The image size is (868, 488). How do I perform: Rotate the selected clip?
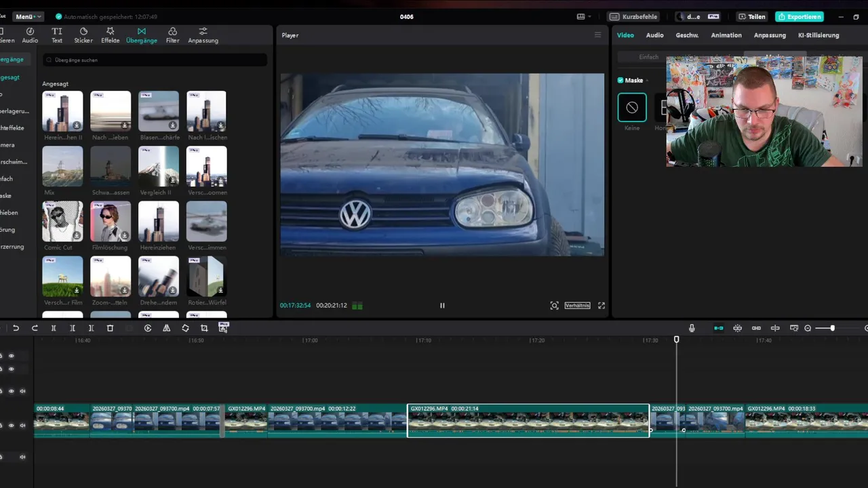185,328
